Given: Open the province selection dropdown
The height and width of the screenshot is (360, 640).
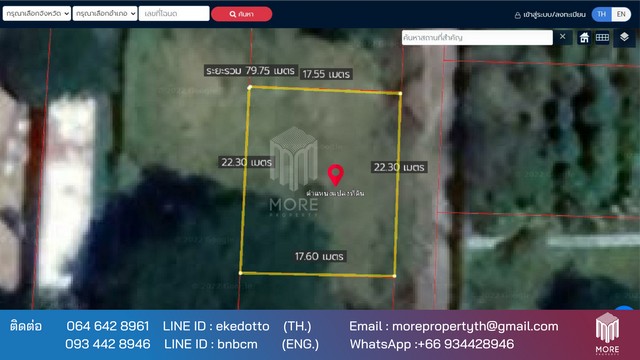Looking at the screenshot, I should pos(37,13).
